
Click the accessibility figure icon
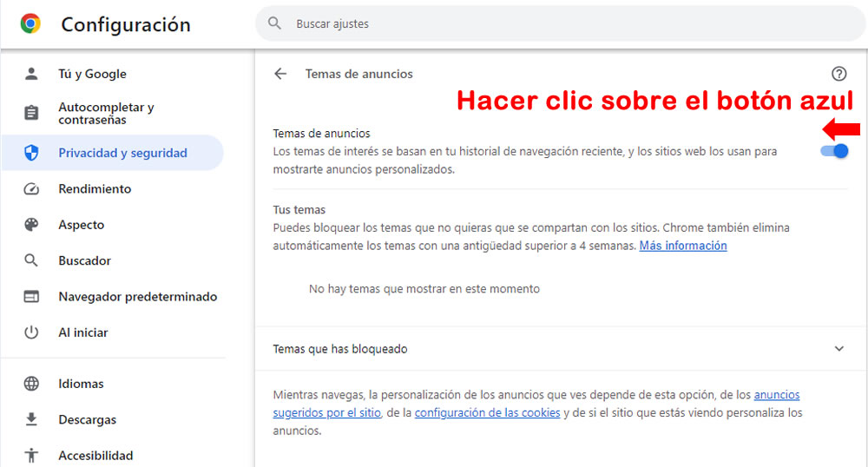(31, 456)
